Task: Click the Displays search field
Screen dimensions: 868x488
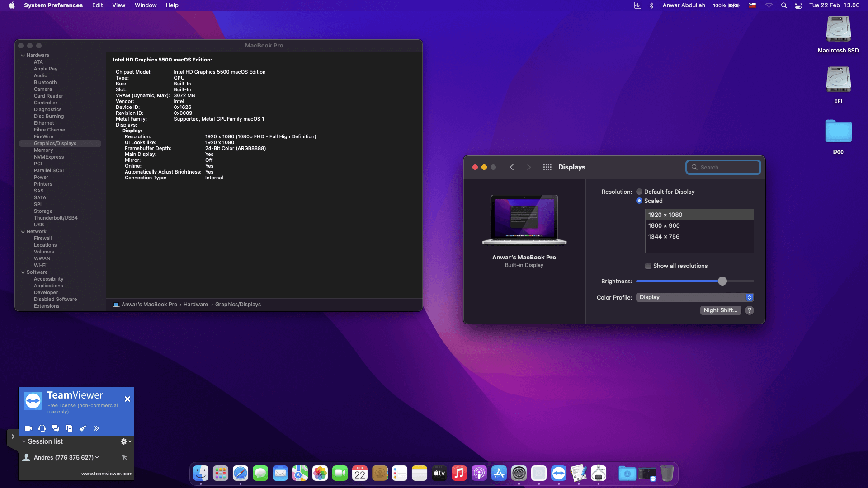Action: (x=723, y=167)
